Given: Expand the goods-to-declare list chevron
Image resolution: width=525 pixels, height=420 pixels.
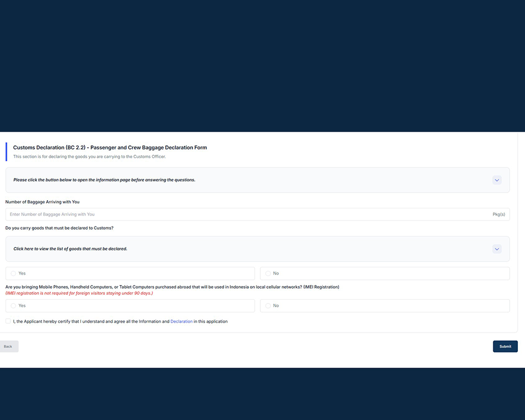Looking at the screenshot, I should pos(497,249).
